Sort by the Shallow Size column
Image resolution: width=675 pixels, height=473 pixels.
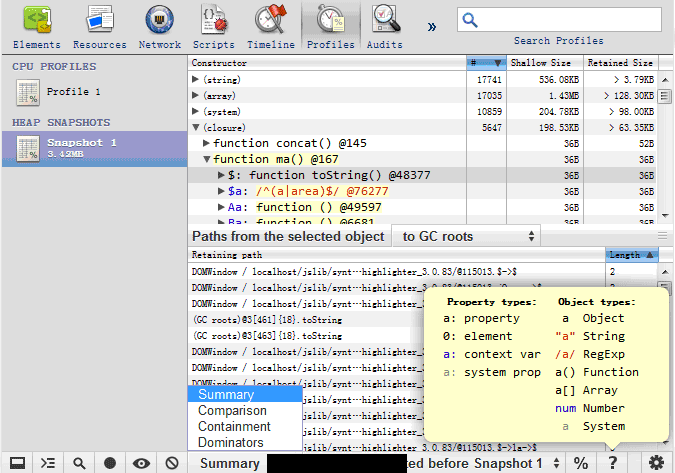tap(545, 63)
